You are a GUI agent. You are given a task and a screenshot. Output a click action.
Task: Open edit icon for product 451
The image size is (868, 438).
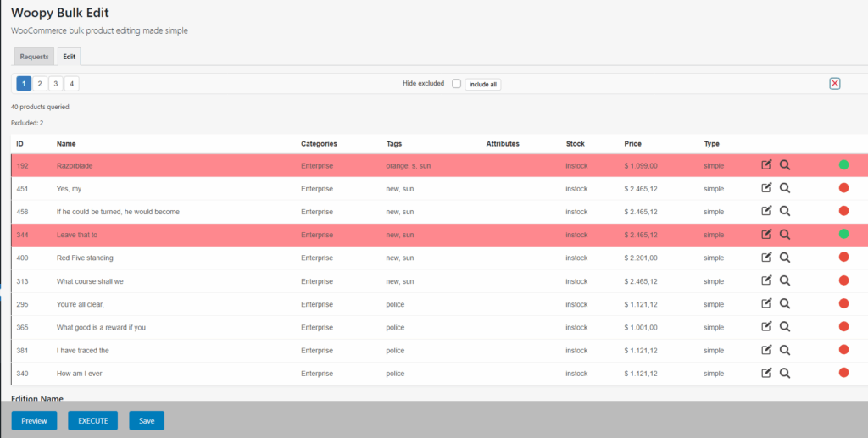pos(766,188)
